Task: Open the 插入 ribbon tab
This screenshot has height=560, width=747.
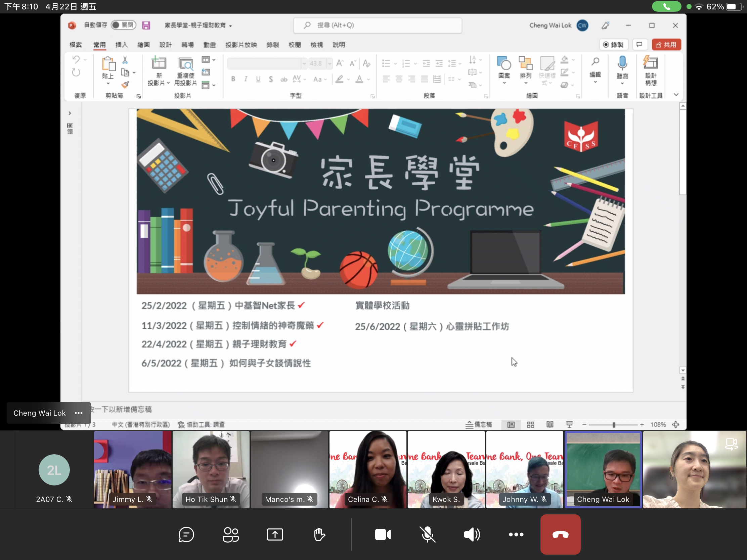Action: click(x=121, y=45)
